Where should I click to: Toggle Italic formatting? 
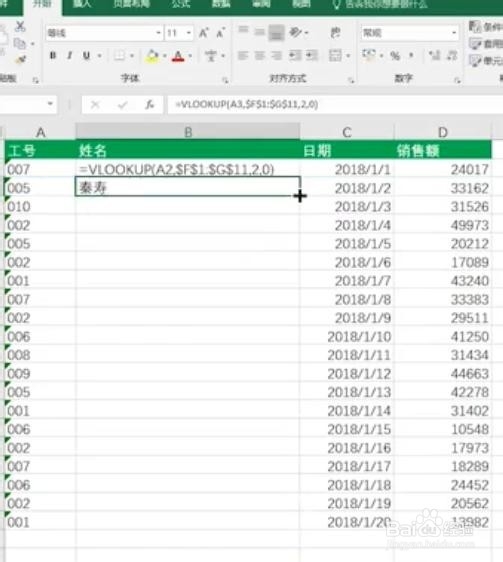70,56
